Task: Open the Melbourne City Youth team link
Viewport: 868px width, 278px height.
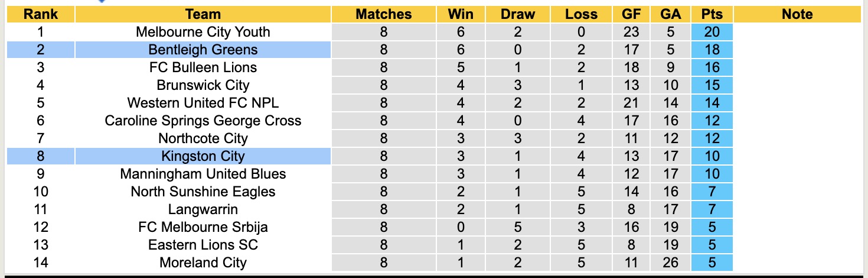Action: [x=203, y=32]
